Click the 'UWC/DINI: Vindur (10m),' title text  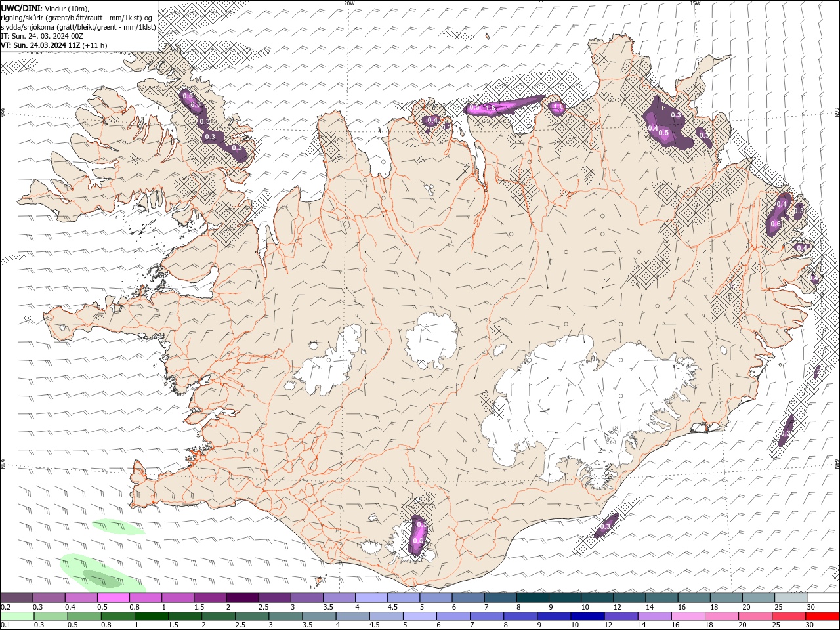(x=45, y=8)
